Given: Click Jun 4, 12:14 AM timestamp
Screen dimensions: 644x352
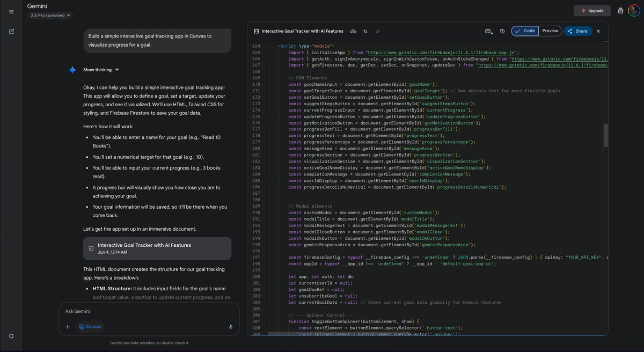Looking at the screenshot, I should pos(113,253).
